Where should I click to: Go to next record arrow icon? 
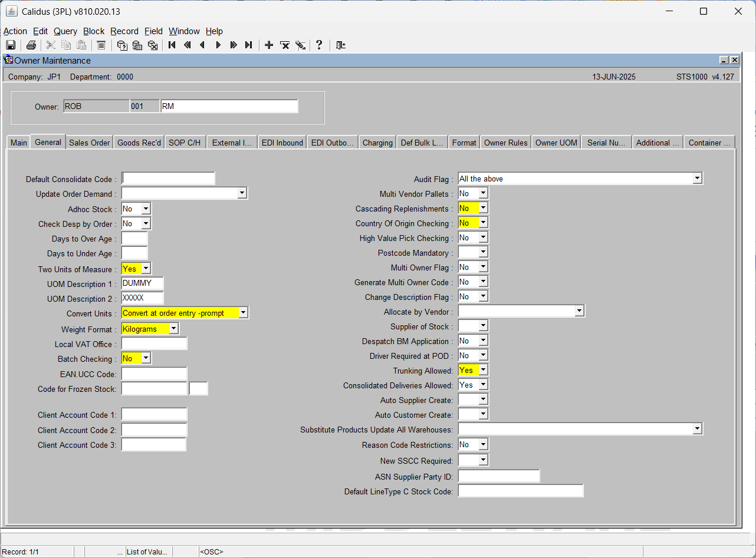coord(218,45)
